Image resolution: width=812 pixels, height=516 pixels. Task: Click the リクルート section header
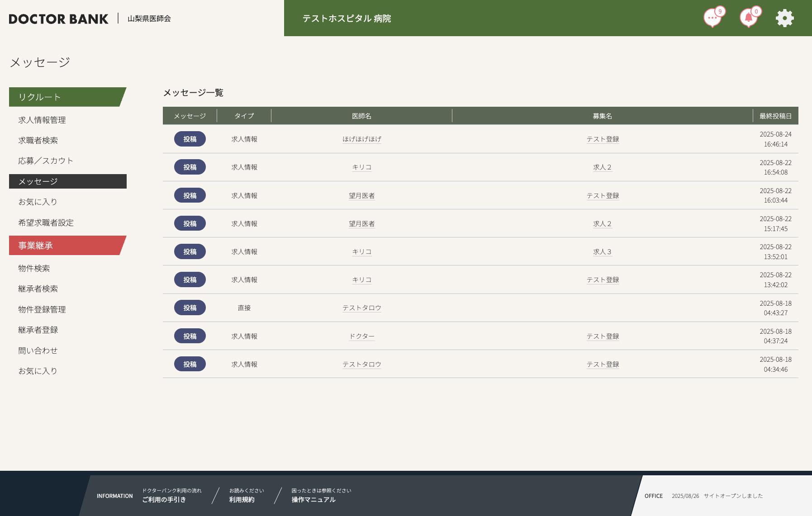tap(67, 97)
